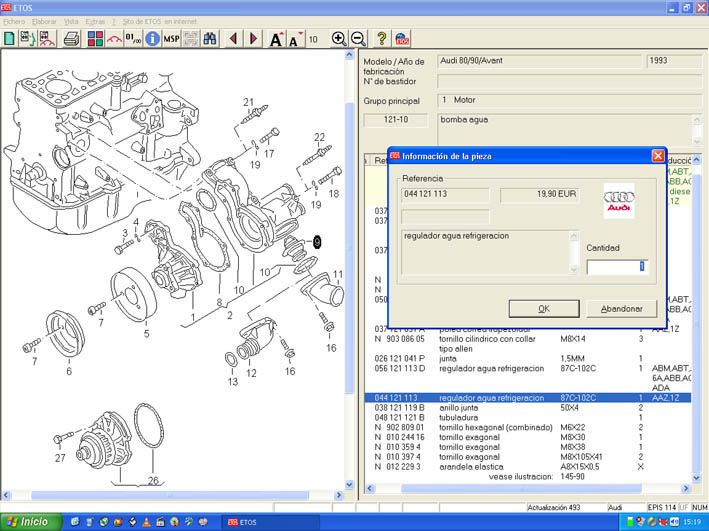Screen dimensions: 709x531
Task: Open the Inicio start button
Action: tap(31, 522)
